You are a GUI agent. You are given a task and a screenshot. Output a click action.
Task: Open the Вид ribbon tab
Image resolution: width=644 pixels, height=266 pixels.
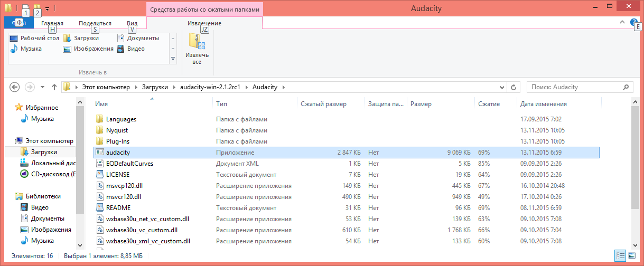132,23
